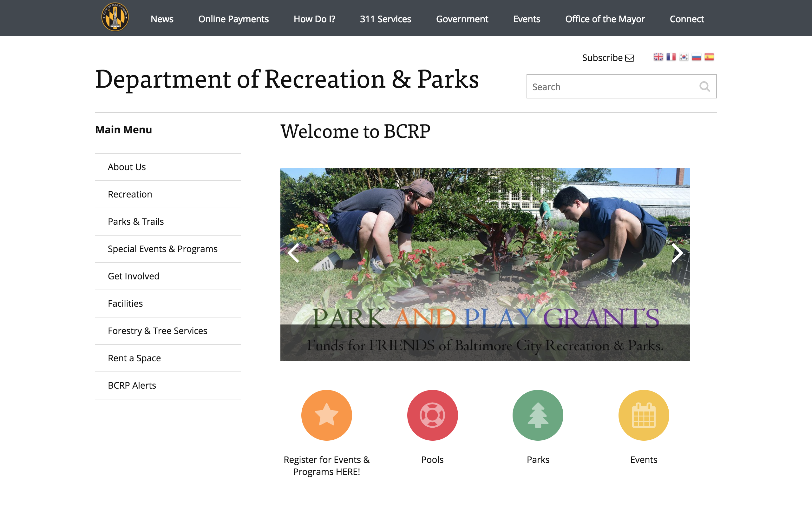Click the Events label under calendar icon
812x508 pixels.
coord(644,460)
